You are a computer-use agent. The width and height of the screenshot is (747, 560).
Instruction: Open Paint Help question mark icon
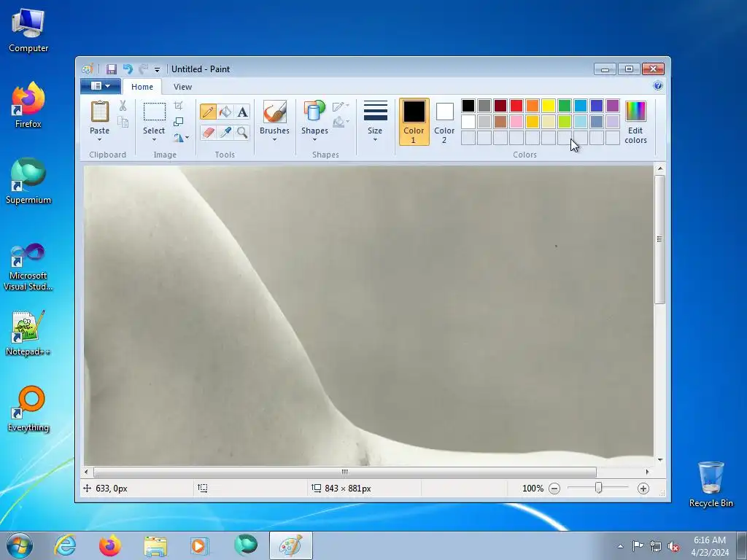tap(658, 86)
